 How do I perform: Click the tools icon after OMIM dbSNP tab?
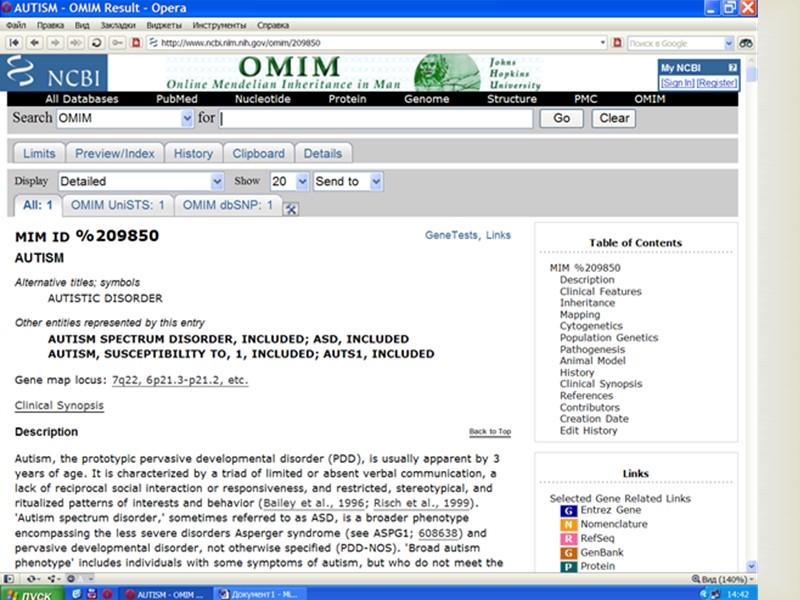pos(291,208)
